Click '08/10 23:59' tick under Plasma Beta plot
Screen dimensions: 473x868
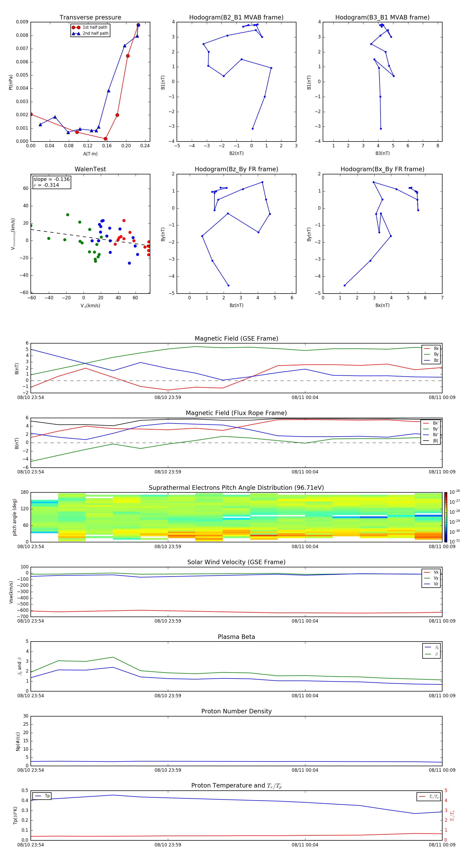tap(168, 696)
